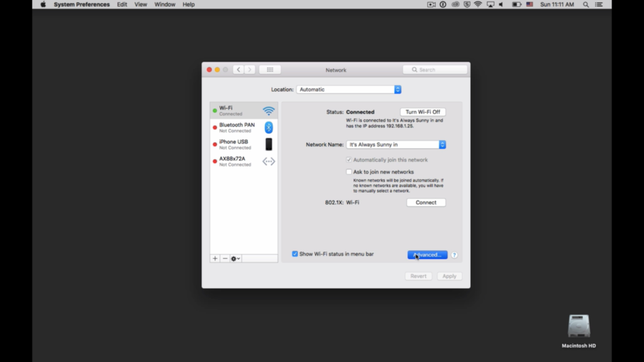Click the Advanced... button

pyautogui.click(x=427, y=255)
